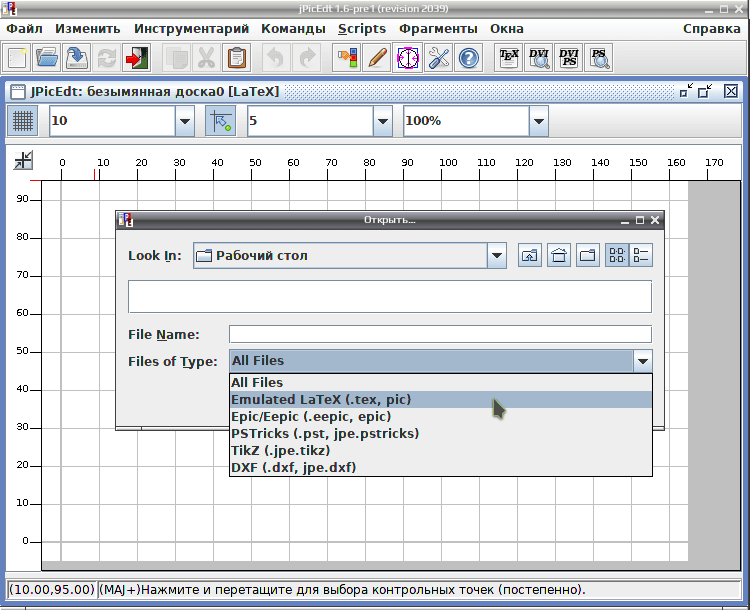Viewport: 750px width, 610px height.
Task: Open a file with the folder icon
Action: (x=47, y=58)
